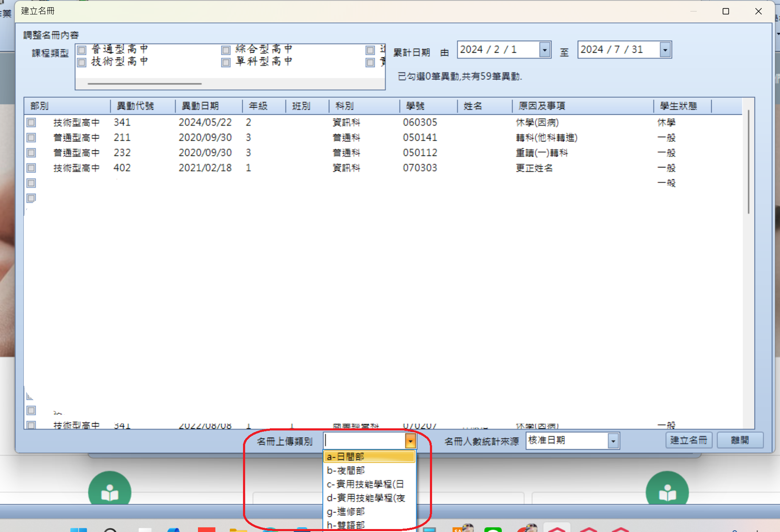Check the 單科型高中 course type box
Viewport: 780px width, 532px height.
[226, 62]
